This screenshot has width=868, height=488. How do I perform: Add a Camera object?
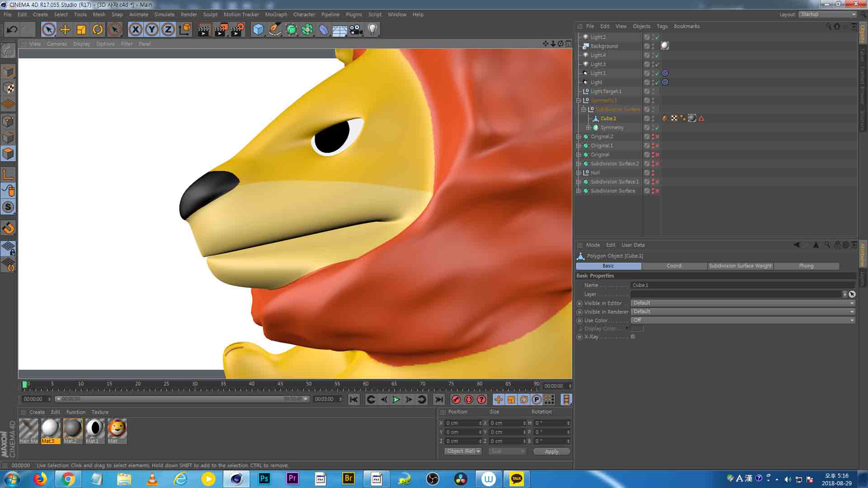(x=356, y=30)
